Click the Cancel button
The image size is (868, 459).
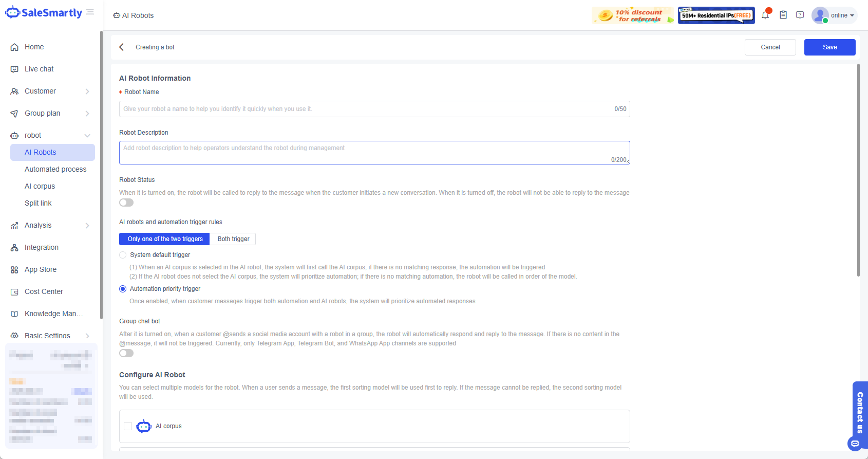(x=770, y=47)
